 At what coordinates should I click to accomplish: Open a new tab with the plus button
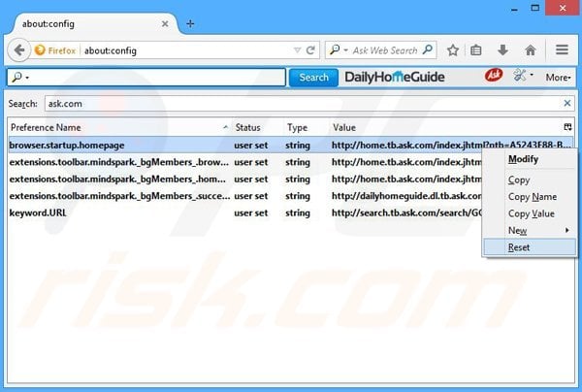(x=190, y=23)
